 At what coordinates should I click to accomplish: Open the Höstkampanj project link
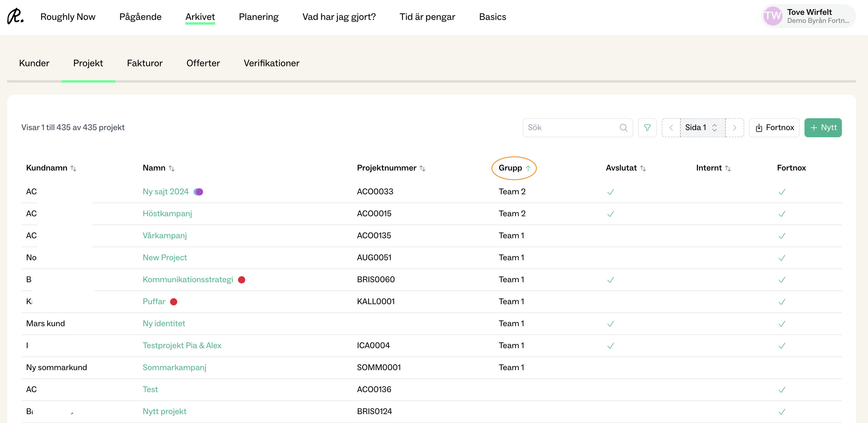(167, 214)
